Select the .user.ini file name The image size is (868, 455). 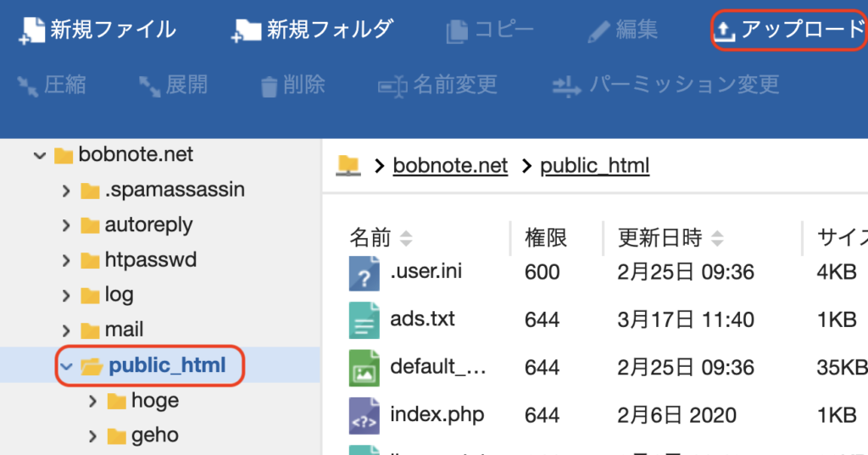[x=426, y=271]
